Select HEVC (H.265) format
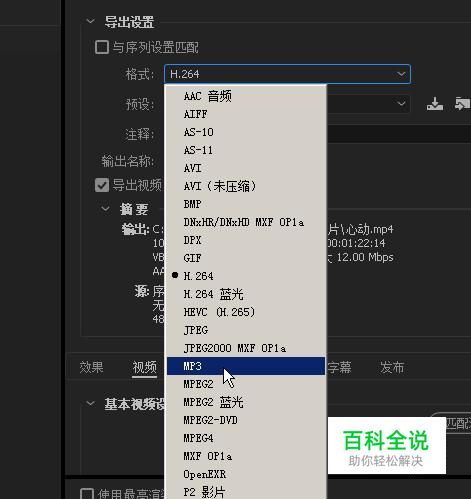Image resolution: width=471 pixels, height=499 pixels. 246,312
